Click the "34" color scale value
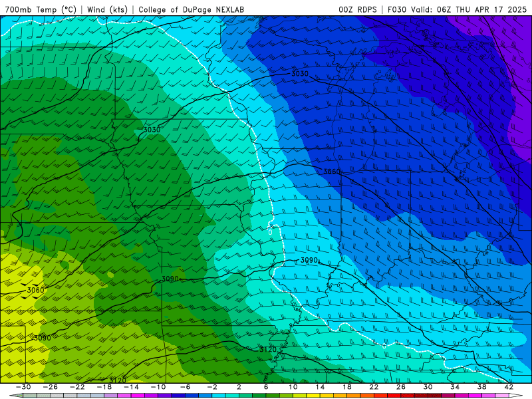The width and height of the screenshot is (532, 399). (455, 387)
